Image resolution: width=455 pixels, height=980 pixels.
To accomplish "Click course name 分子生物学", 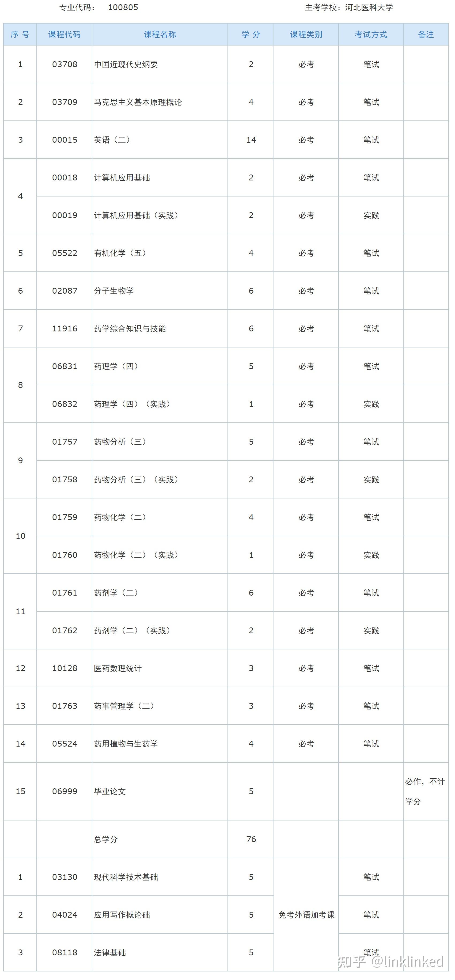I will [114, 291].
